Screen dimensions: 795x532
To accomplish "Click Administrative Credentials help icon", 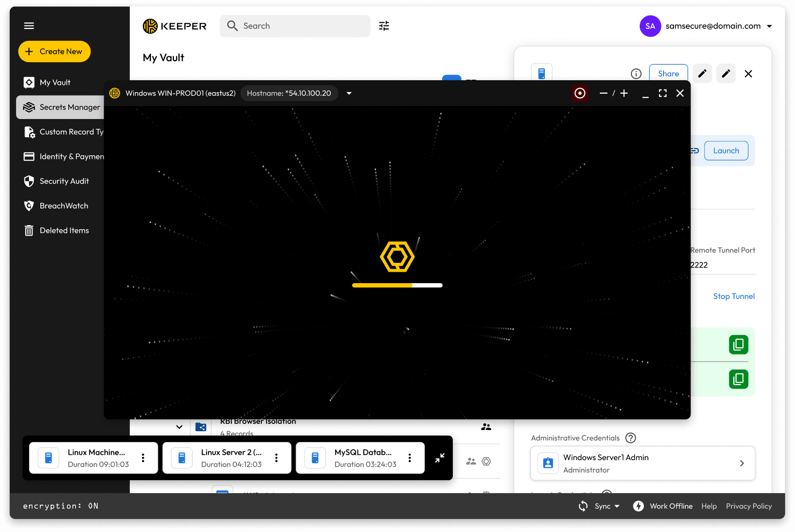I will (x=630, y=438).
